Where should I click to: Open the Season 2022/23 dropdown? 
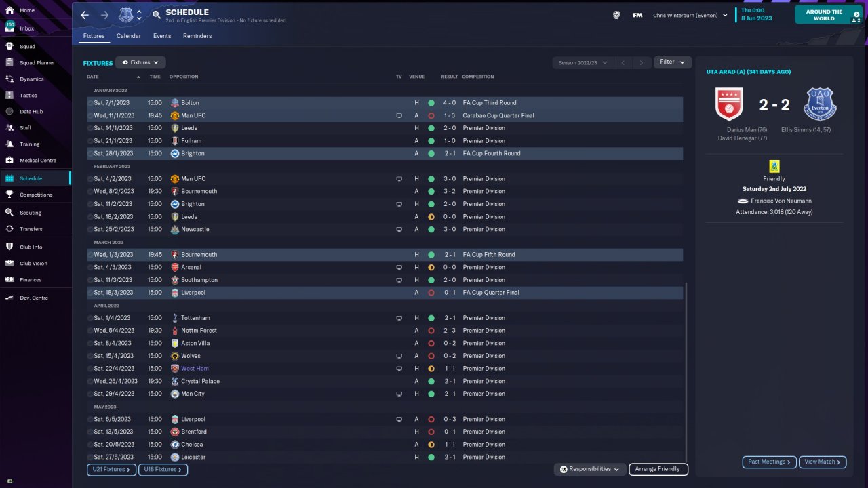click(x=583, y=63)
